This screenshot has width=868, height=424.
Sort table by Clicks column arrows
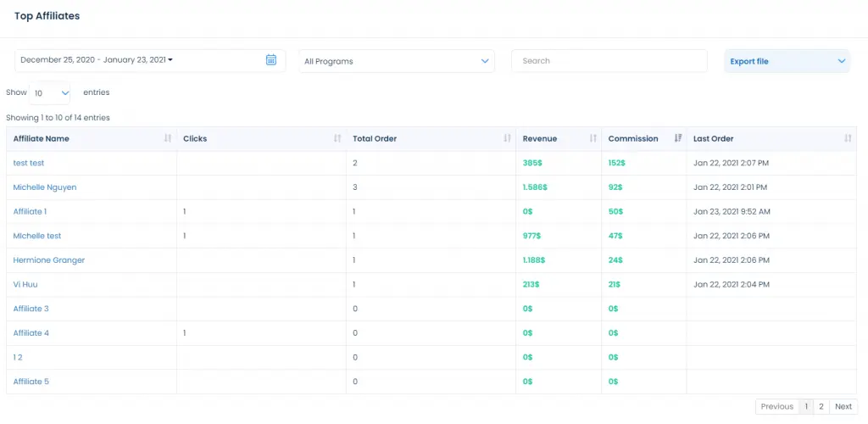tap(337, 138)
